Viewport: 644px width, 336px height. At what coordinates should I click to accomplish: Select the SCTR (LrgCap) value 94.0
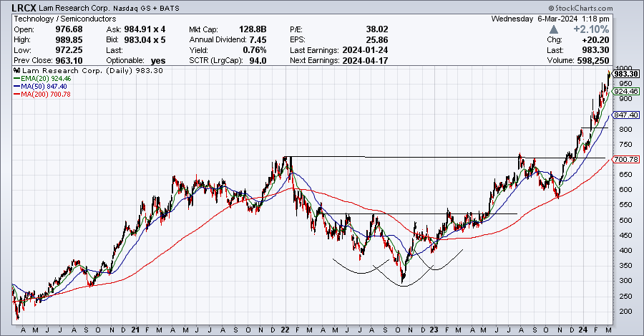(x=258, y=60)
